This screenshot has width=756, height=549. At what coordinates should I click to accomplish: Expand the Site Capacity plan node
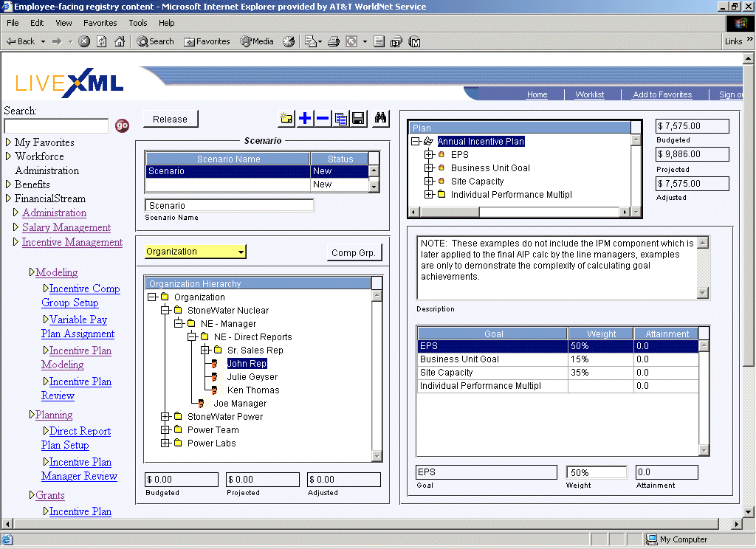[x=429, y=182]
